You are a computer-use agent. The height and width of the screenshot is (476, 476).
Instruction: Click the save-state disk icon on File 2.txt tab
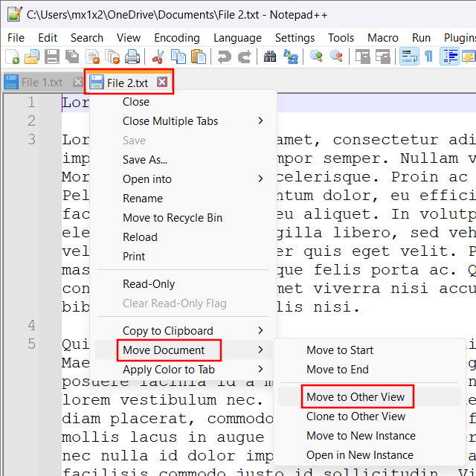click(x=97, y=83)
